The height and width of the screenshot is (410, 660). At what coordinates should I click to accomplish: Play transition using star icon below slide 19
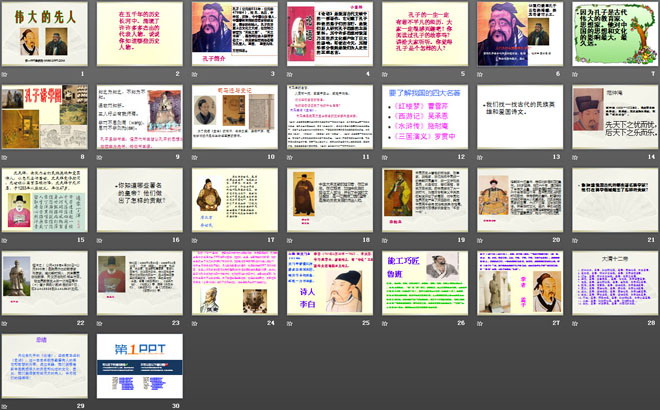pyautogui.click(x=385, y=240)
